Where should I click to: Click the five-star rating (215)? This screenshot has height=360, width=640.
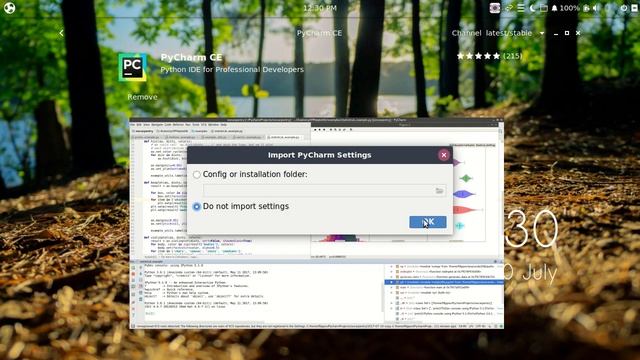[489, 56]
